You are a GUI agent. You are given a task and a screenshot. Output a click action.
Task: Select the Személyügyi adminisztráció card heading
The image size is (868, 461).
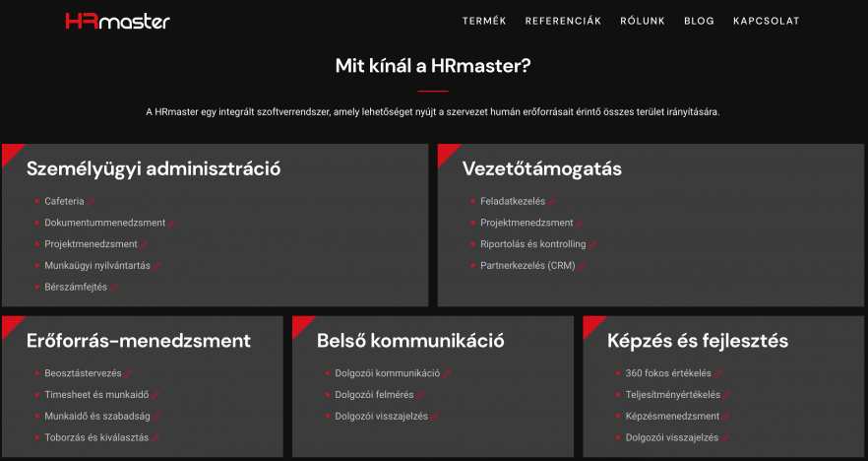(154, 169)
